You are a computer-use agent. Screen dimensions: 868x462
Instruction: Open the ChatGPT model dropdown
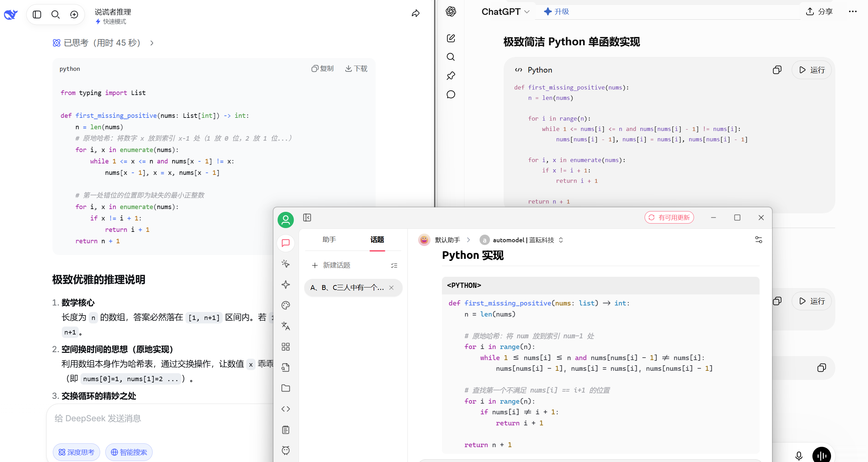pos(505,12)
